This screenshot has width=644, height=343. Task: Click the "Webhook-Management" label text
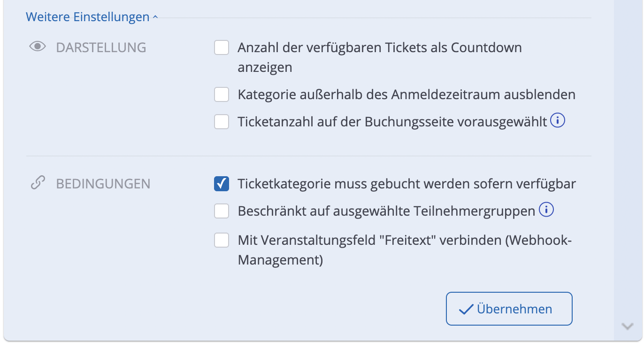pyautogui.click(x=280, y=260)
